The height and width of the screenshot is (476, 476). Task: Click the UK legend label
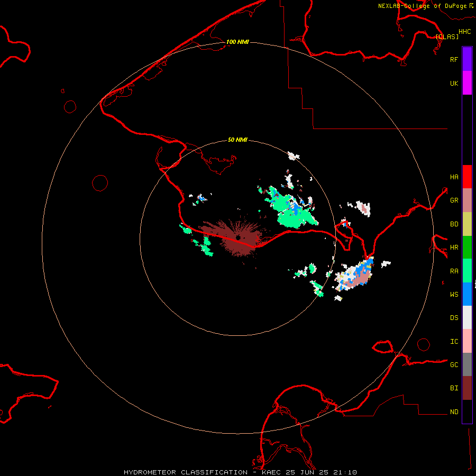tap(454, 83)
